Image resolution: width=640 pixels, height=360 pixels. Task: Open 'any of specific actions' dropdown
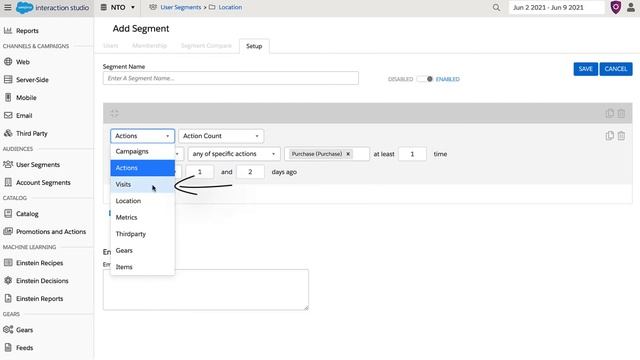(x=234, y=154)
